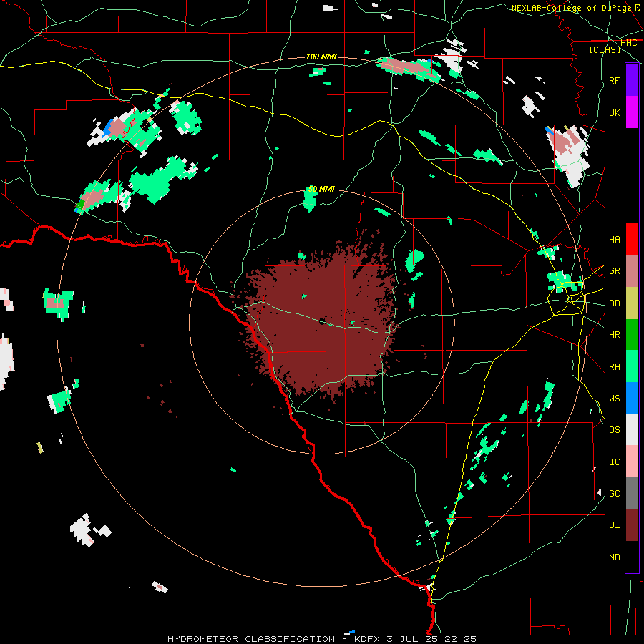The height and width of the screenshot is (644, 644).
Task: Click the HHC product code text
Action: [x=628, y=43]
